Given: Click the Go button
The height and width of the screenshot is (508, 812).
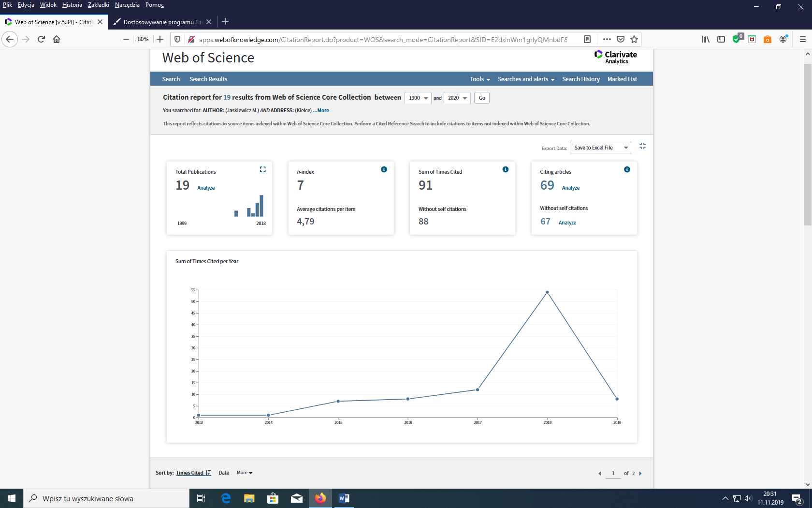Looking at the screenshot, I should click(482, 98).
